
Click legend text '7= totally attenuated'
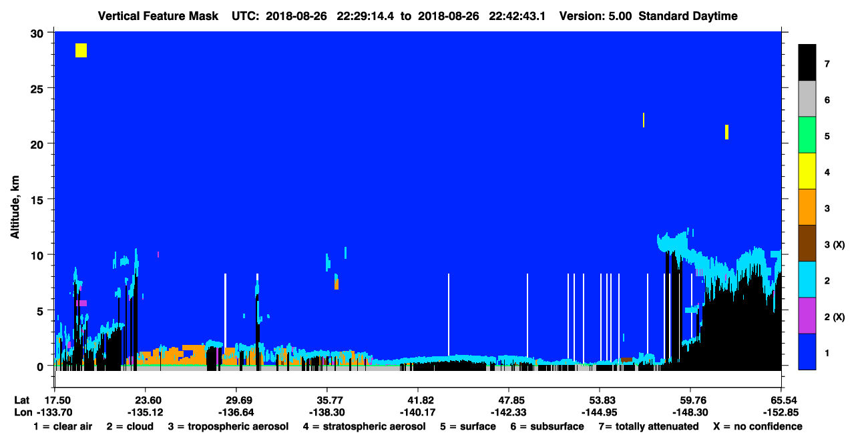click(x=648, y=426)
